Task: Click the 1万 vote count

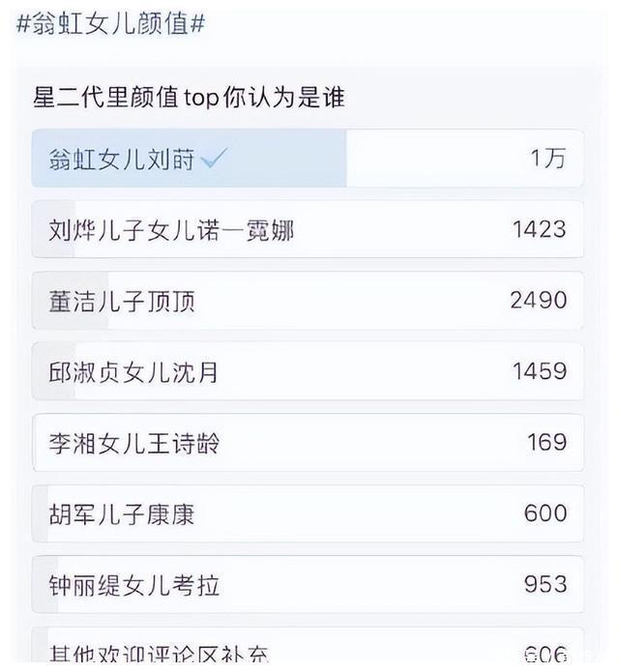Action: tap(547, 160)
